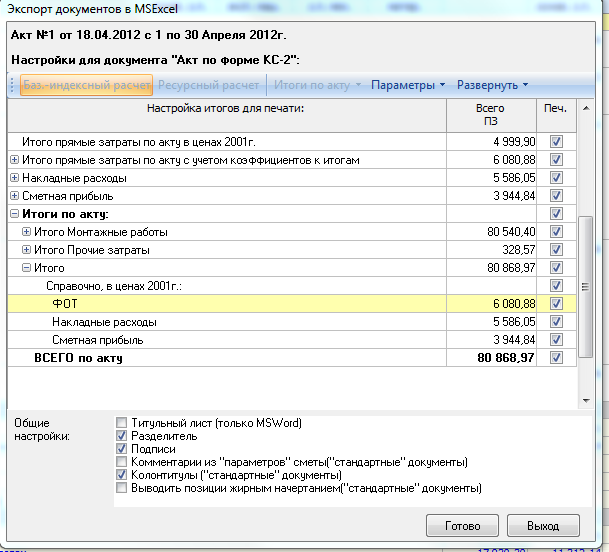Click the Настройка итогов для печати column header
The image size is (609, 552).
click(x=226, y=115)
